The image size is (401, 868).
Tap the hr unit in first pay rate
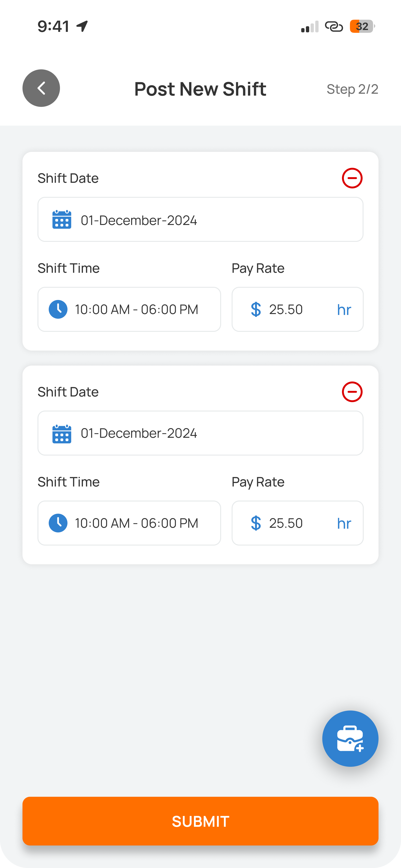[x=344, y=310]
